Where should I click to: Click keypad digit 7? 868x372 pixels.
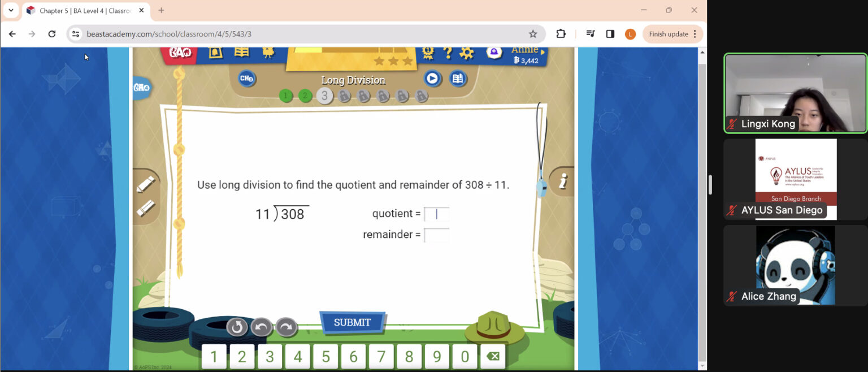click(x=381, y=356)
